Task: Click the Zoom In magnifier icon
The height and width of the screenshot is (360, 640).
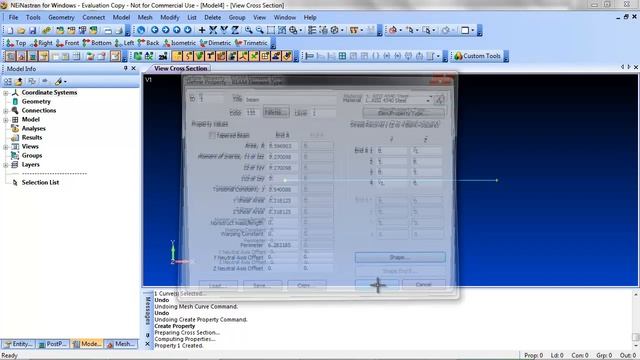Action: pos(249,30)
